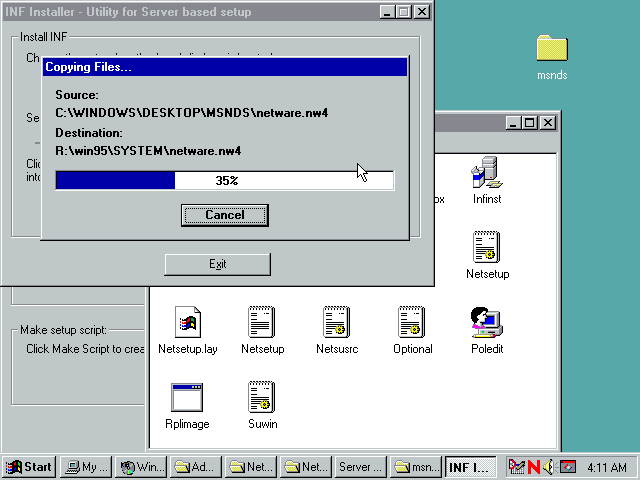
Task: Click the INF Installer window title bar
Action: pos(216,12)
